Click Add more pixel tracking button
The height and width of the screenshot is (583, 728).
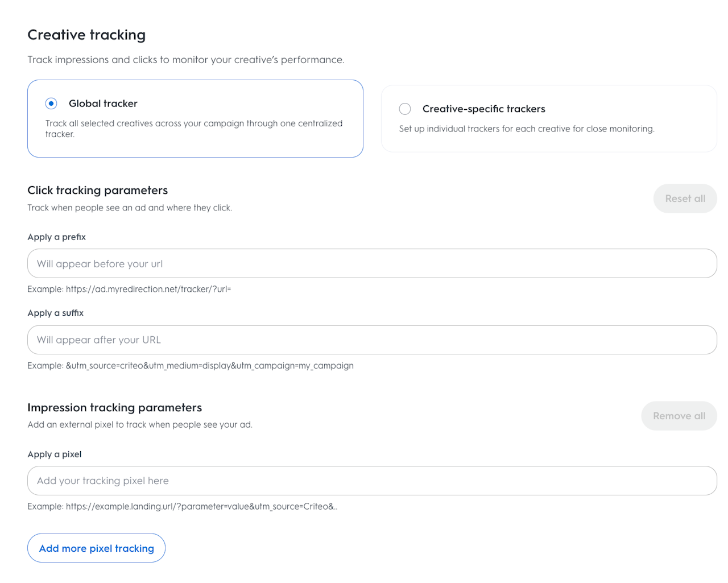96,548
